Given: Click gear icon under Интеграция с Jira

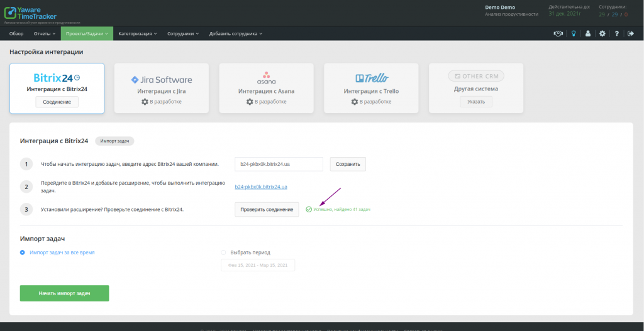Looking at the screenshot, I should 145,102.
